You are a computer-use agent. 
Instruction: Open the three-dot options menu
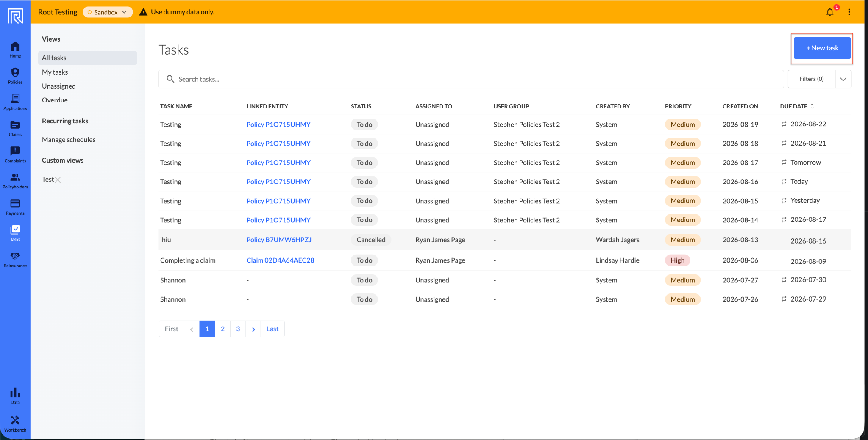pos(849,12)
